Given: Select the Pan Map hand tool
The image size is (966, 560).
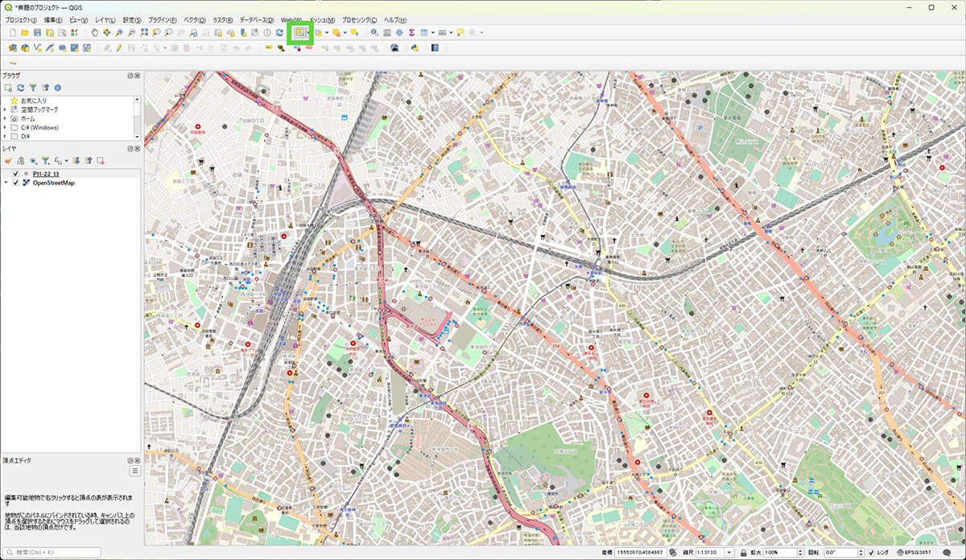Looking at the screenshot, I should pyautogui.click(x=94, y=32).
